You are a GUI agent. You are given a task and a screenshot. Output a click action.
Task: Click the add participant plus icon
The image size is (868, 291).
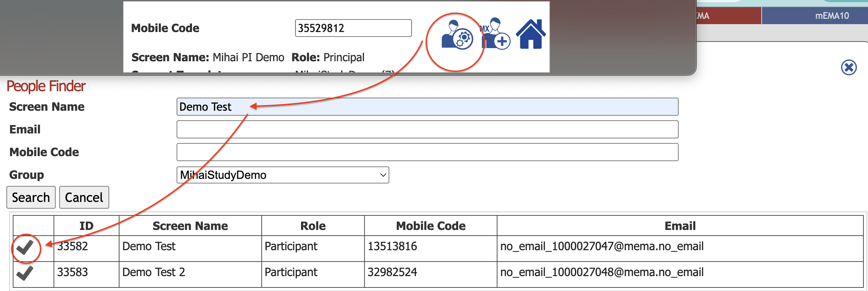(x=496, y=34)
